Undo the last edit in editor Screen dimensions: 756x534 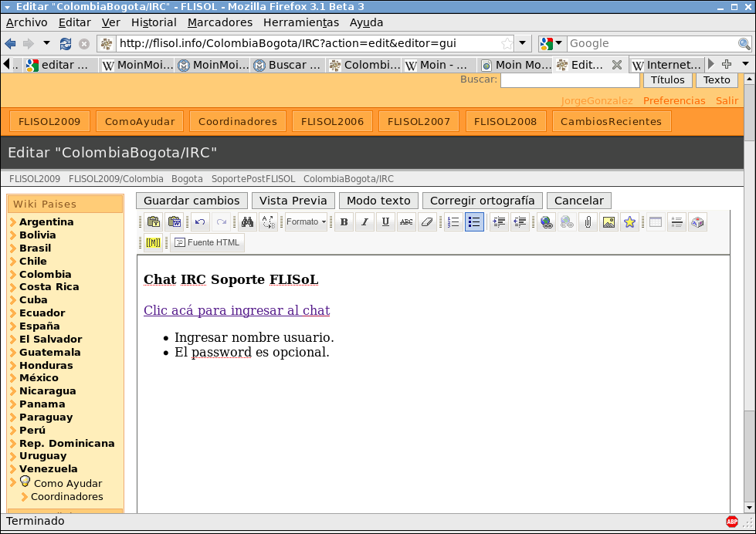200,222
